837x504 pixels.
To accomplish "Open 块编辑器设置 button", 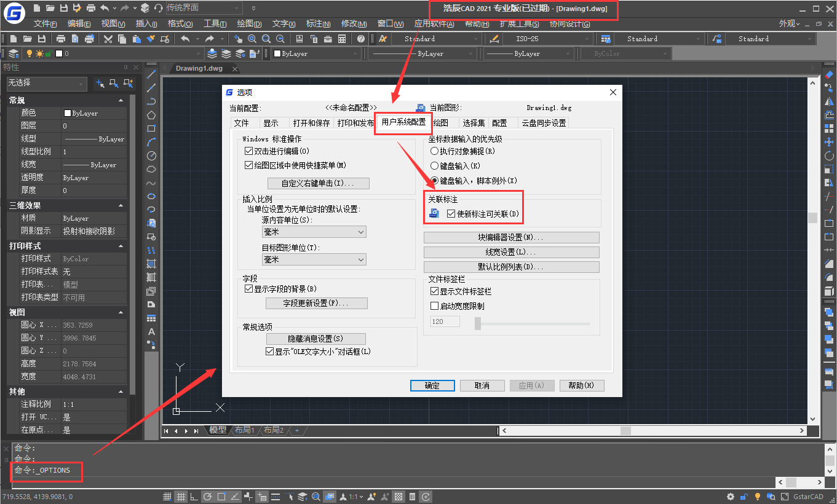I will pyautogui.click(x=511, y=237).
